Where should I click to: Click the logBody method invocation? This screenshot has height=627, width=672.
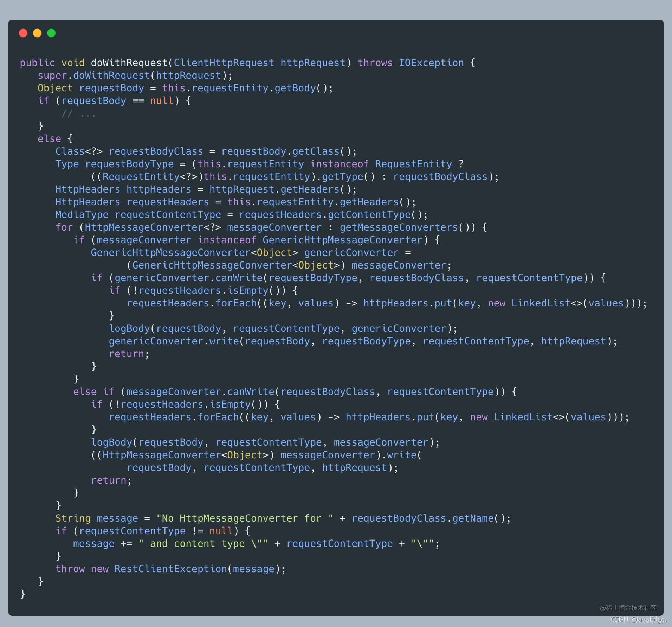[130, 328]
